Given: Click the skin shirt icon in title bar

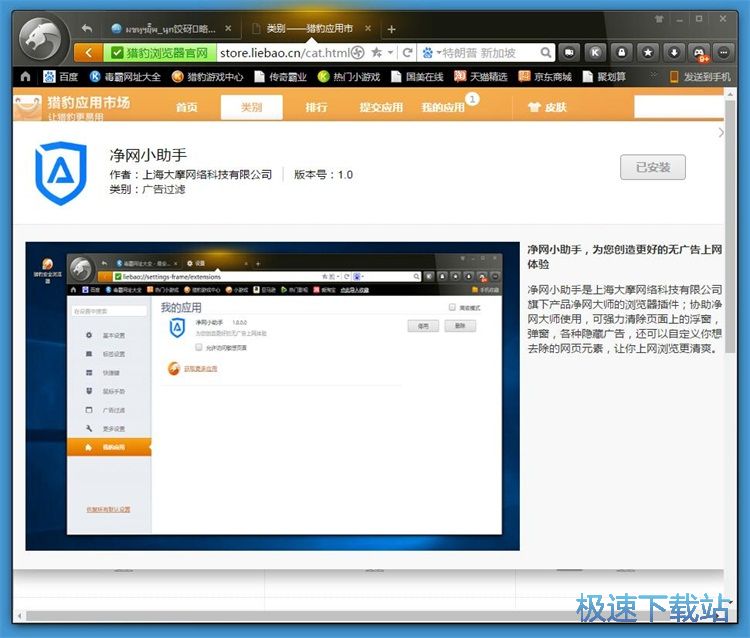Looking at the screenshot, I should (659, 19).
